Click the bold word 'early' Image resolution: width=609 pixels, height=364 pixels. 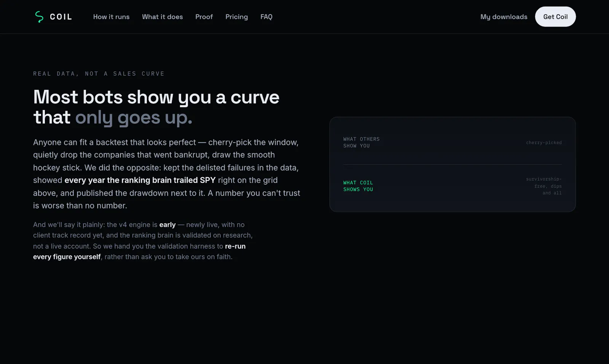coord(167,225)
